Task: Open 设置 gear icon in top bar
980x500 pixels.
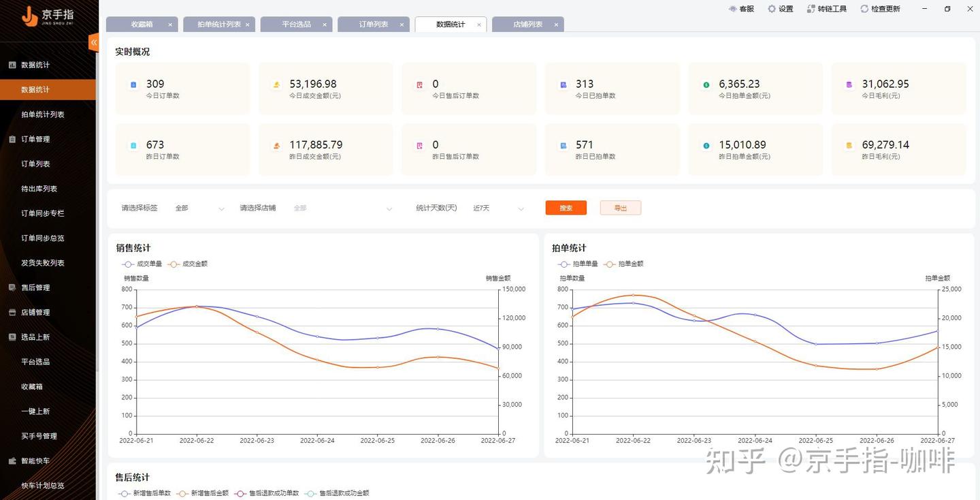Action: pos(772,9)
